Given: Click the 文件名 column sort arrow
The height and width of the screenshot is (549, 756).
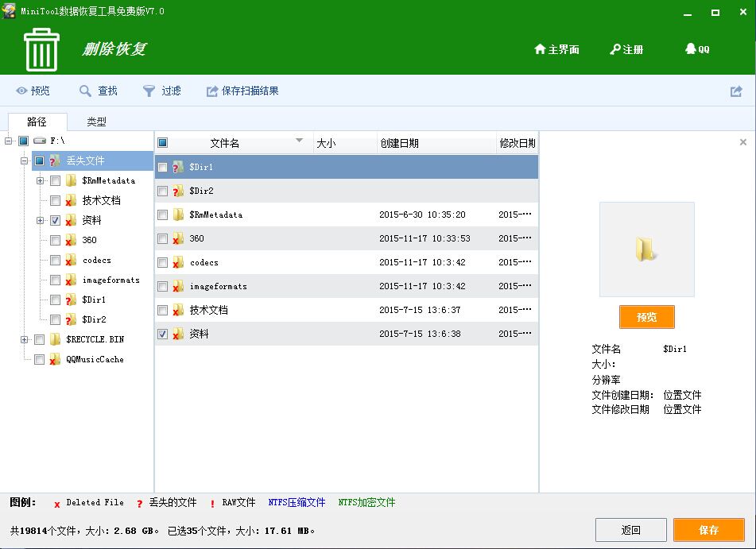Looking at the screenshot, I should point(300,141).
